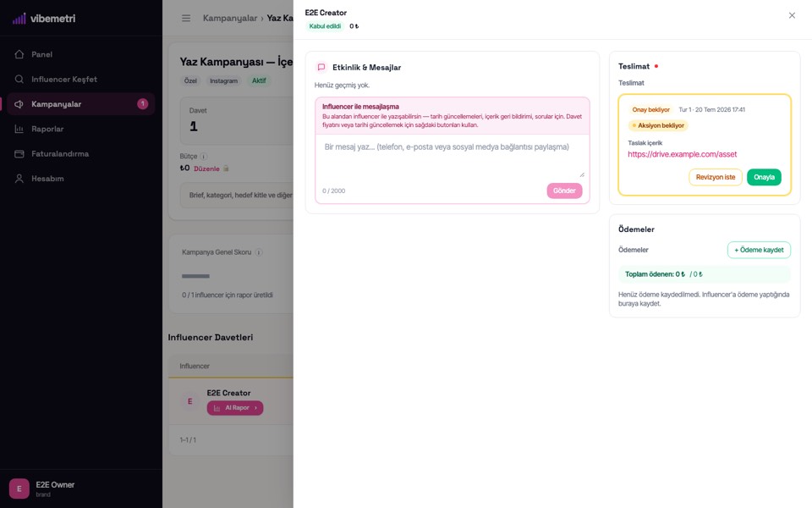The height and width of the screenshot is (508, 812).
Task: Click the Bütçe info icon
Action: [x=204, y=156]
